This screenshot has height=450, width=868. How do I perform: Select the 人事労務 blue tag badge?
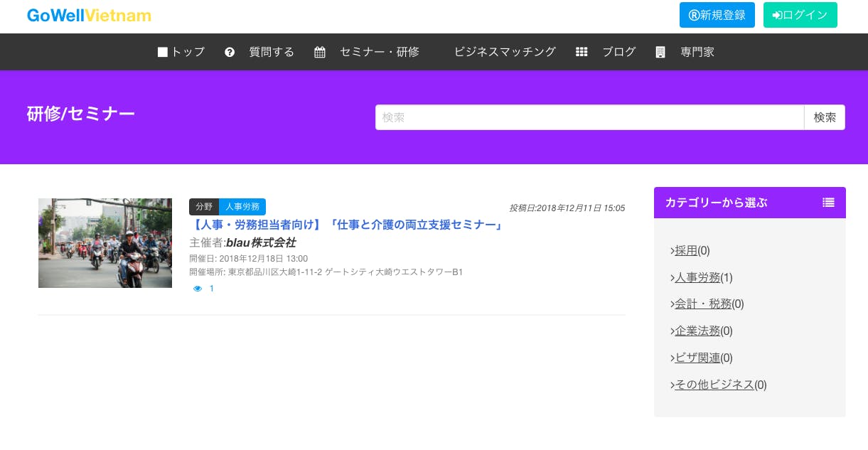(x=242, y=207)
